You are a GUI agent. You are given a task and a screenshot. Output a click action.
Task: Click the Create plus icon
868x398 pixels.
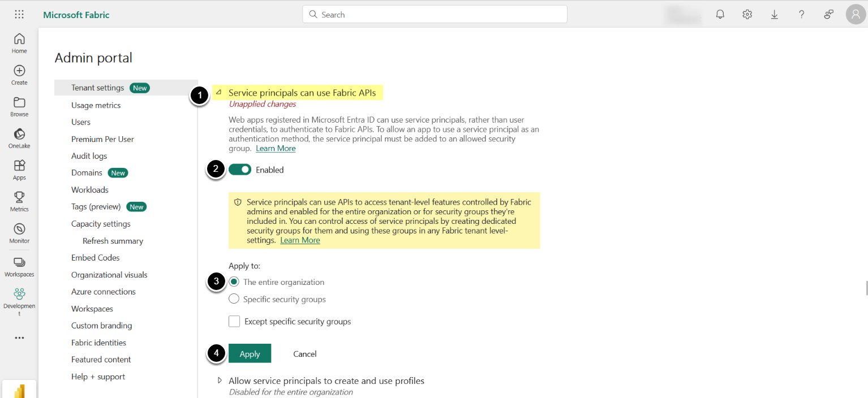coord(19,71)
